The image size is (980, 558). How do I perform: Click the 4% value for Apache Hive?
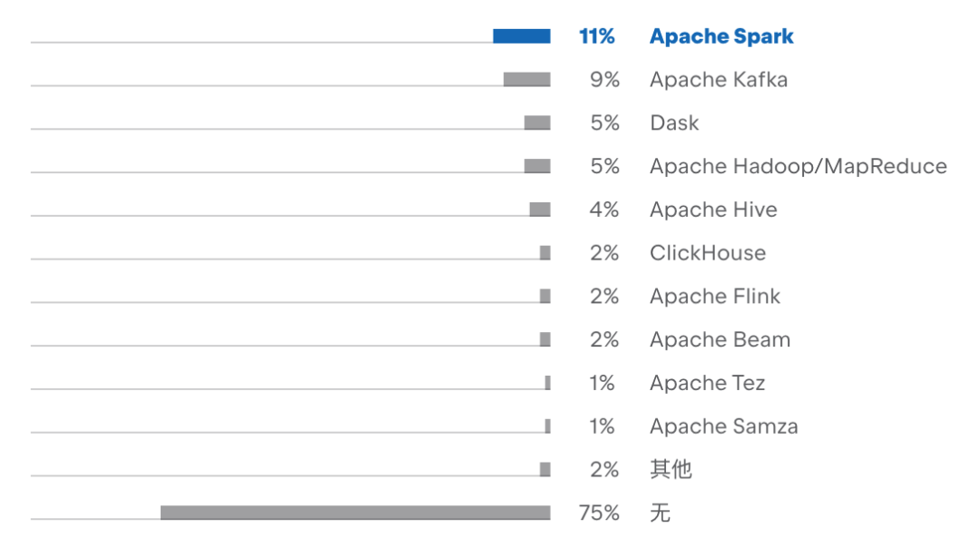[603, 210]
